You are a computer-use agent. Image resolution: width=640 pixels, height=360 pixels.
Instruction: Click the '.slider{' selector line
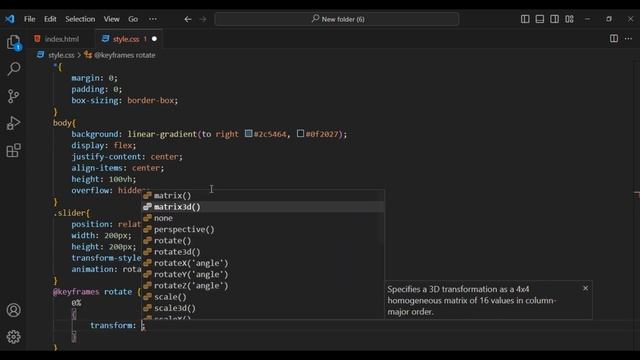[x=71, y=213]
